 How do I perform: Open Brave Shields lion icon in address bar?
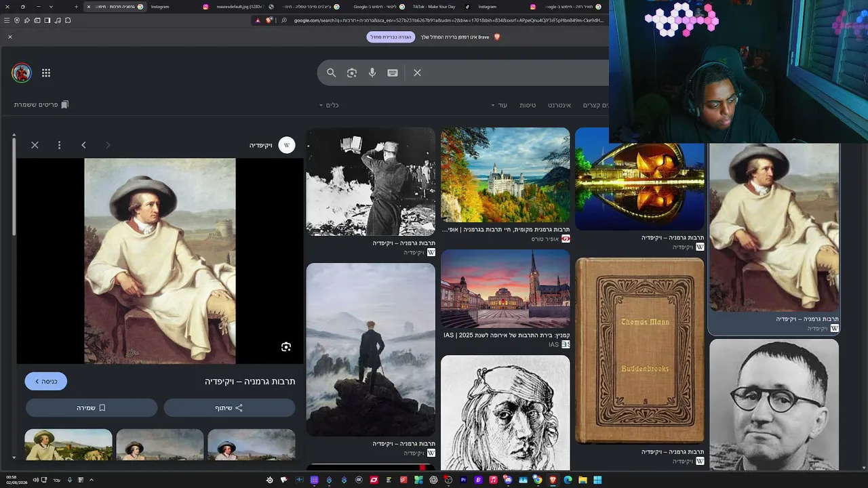tap(269, 20)
